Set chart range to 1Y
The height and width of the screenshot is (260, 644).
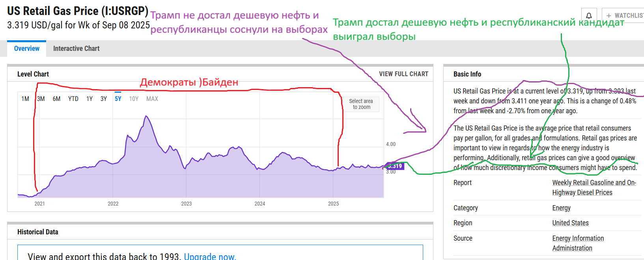tap(90, 99)
